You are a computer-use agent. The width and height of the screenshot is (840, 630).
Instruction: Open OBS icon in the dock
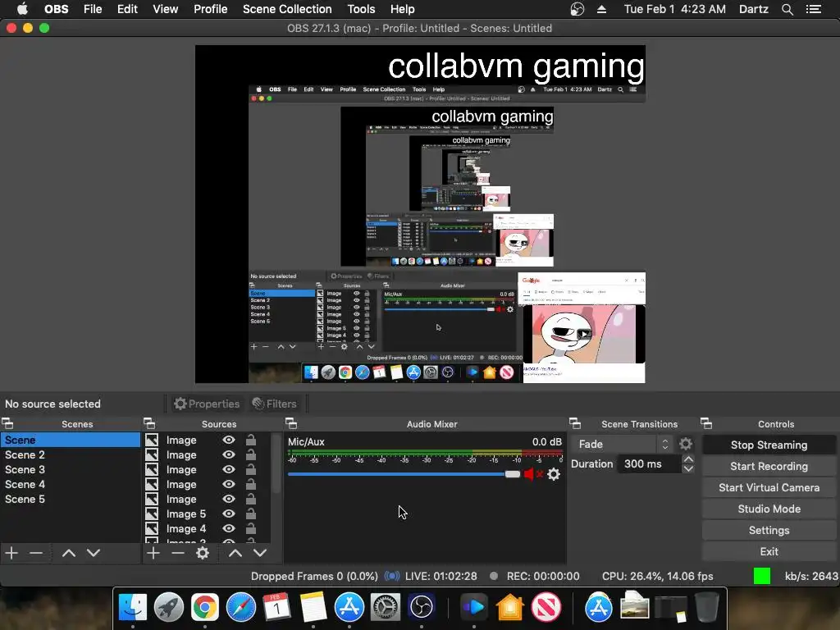[422, 608]
